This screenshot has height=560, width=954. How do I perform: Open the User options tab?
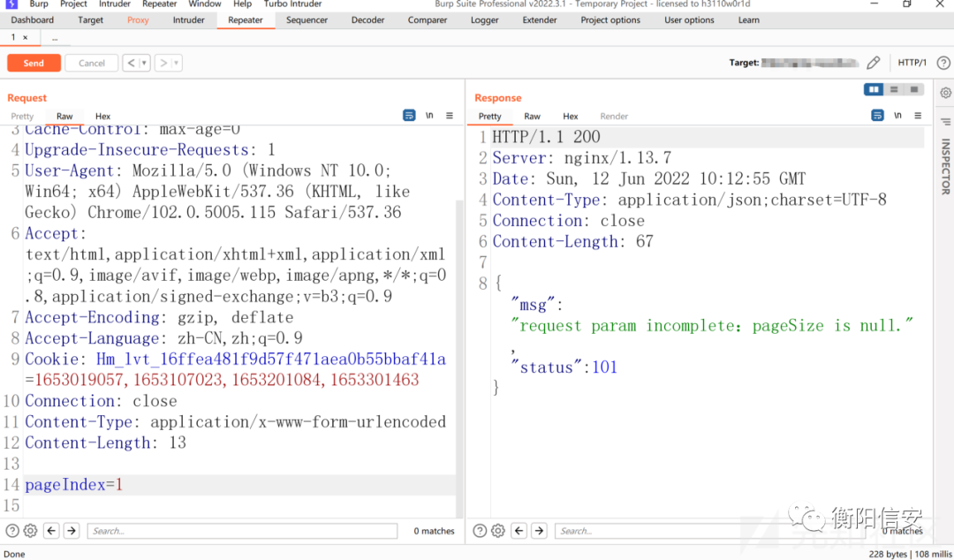point(689,20)
